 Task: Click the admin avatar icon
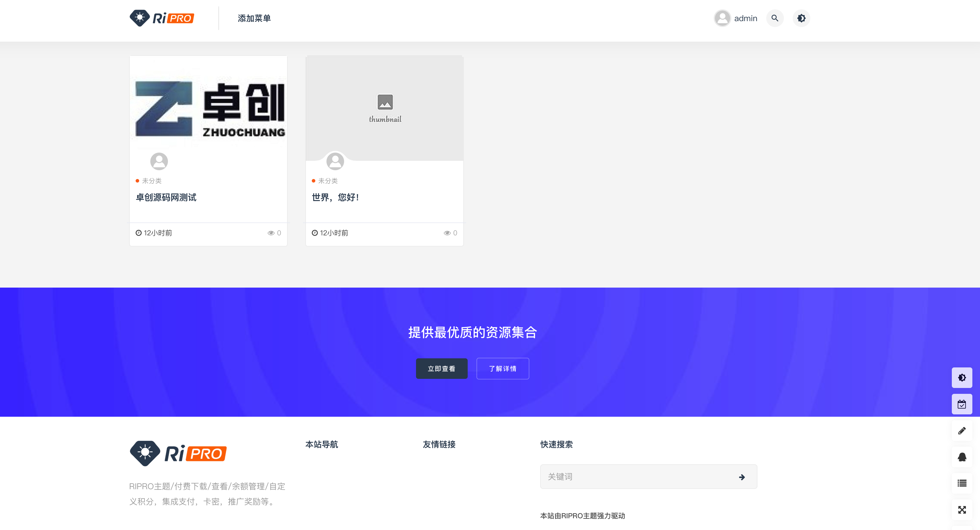pyautogui.click(x=722, y=18)
